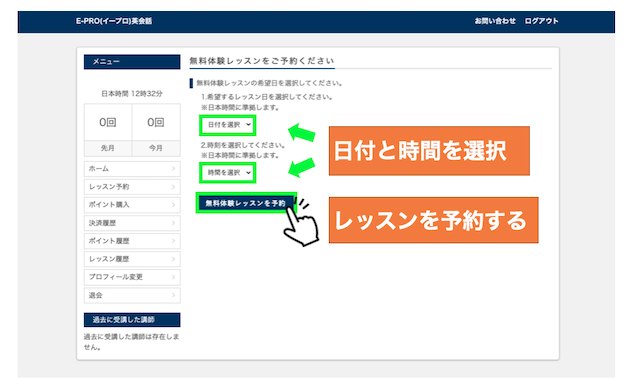Viewport: 640px width, 390px height.
Task: Click the 2.時刻を選択してください instruction
Action: tap(243, 145)
